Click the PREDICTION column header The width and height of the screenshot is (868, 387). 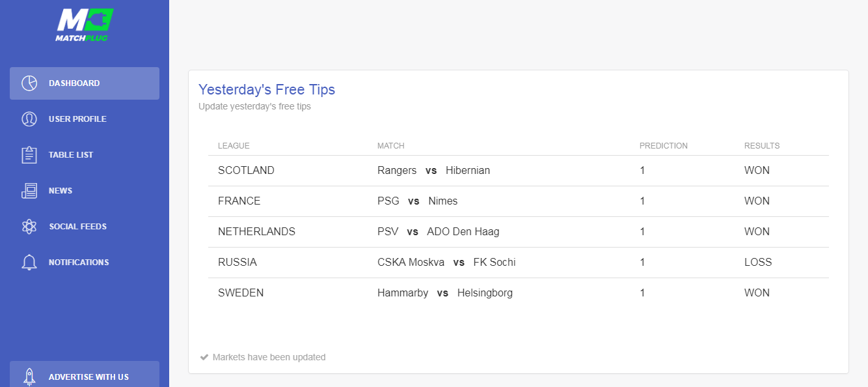coord(663,146)
